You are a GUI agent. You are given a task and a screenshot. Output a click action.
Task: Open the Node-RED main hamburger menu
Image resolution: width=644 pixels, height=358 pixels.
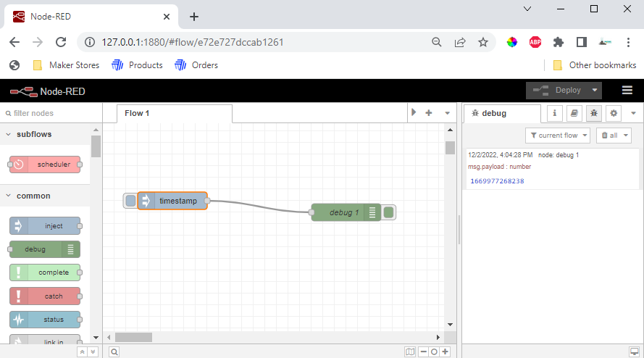coord(627,91)
